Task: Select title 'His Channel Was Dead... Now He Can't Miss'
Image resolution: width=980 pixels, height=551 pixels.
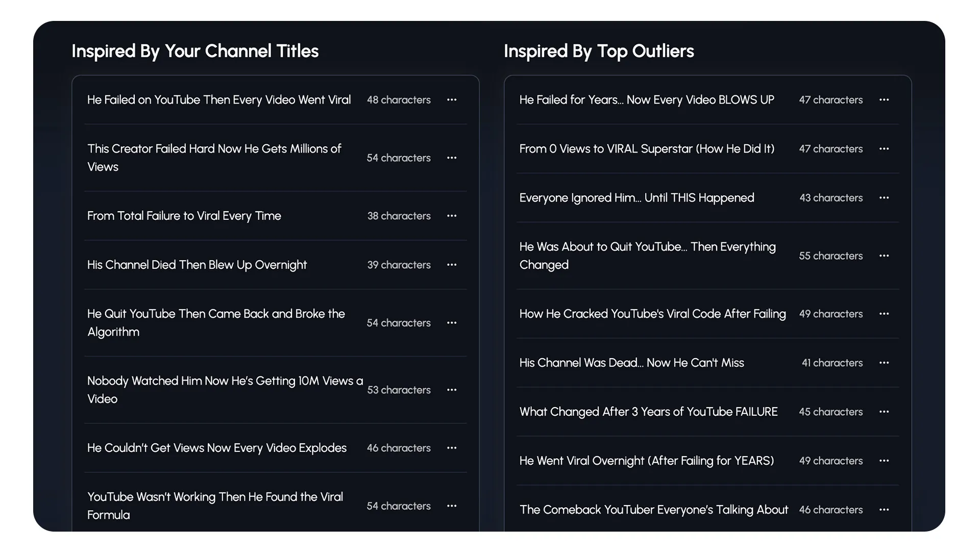Action: pos(631,363)
